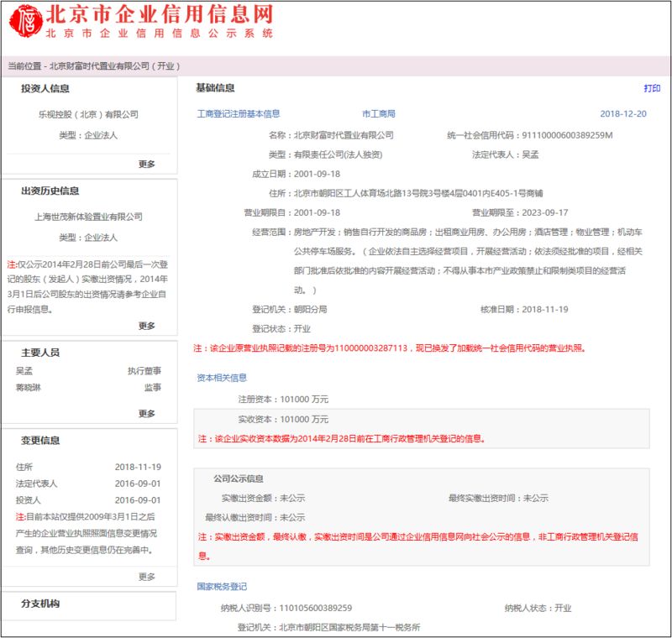Click the publication date 2018-12-20
672x638 pixels.
[x=623, y=114]
